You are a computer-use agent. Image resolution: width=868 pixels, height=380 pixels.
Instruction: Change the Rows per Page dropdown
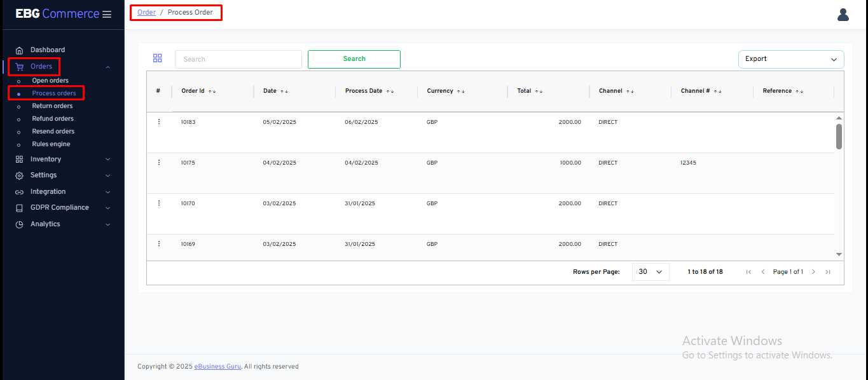coord(650,272)
